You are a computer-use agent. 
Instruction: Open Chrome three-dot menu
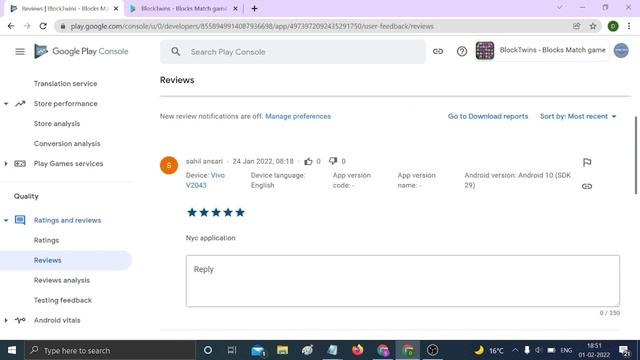click(x=629, y=26)
